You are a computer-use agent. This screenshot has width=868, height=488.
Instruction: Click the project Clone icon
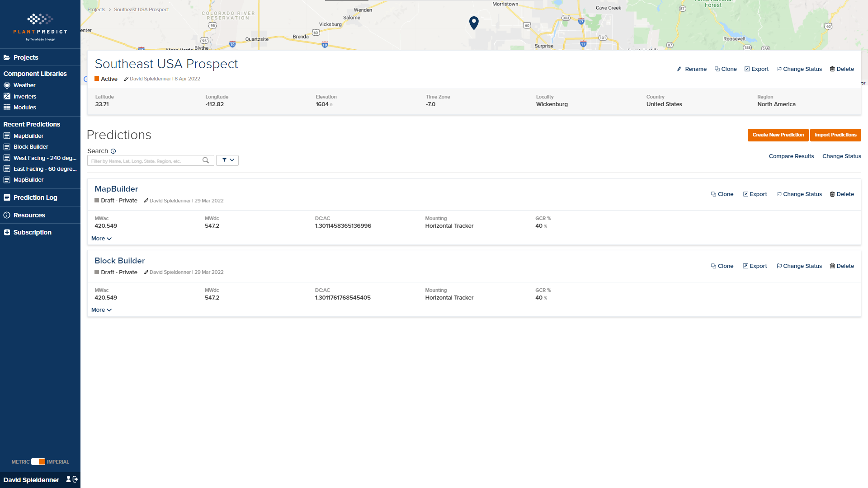tap(717, 69)
